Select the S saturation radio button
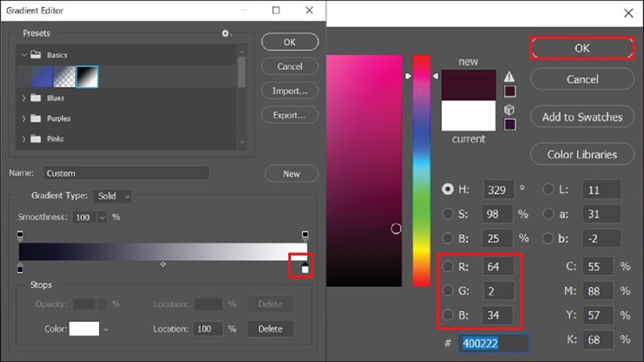This screenshot has width=644, height=362. (x=448, y=214)
